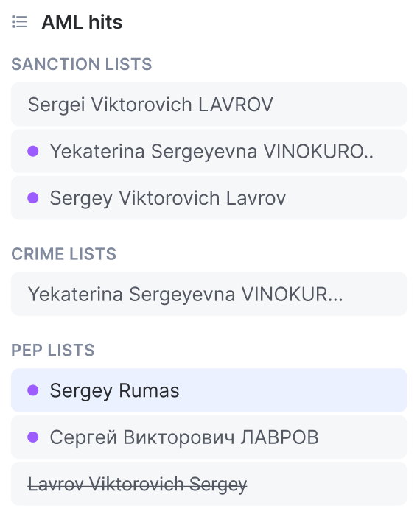Click the Rumas surname in PEP Lists
Viewport: 420px width, 517px height.
coord(149,390)
